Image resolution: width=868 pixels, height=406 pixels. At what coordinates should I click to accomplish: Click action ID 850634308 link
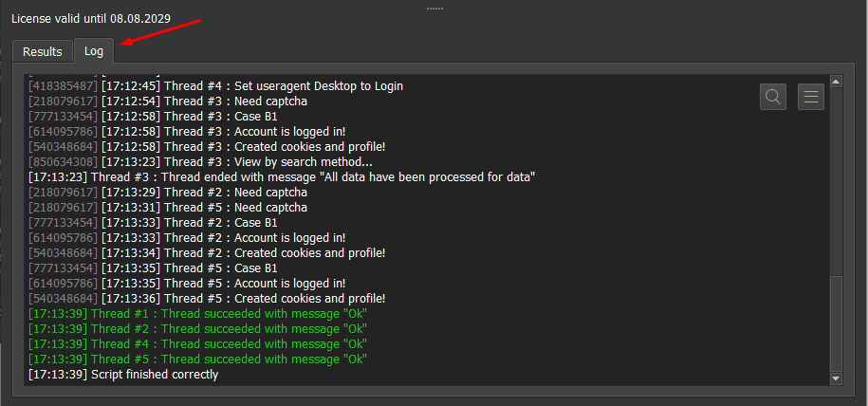tap(63, 162)
